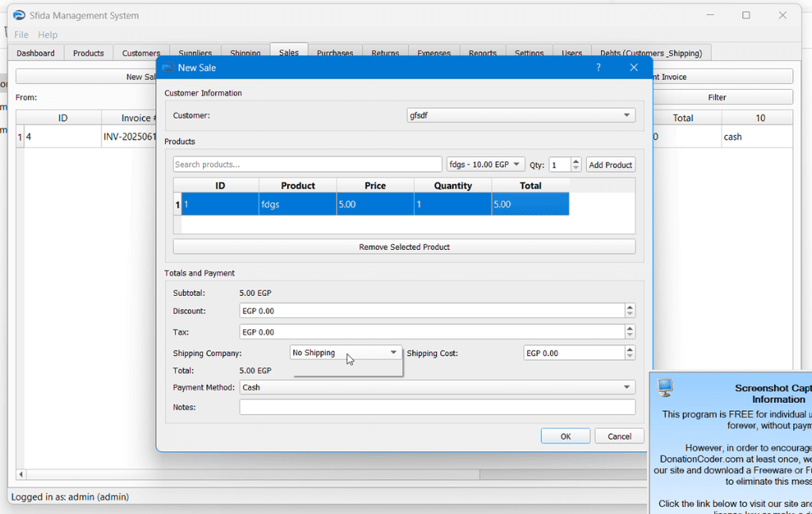812x514 pixels.
Task: Confirm the sale with OK button
Action: (x=565, y=436)
